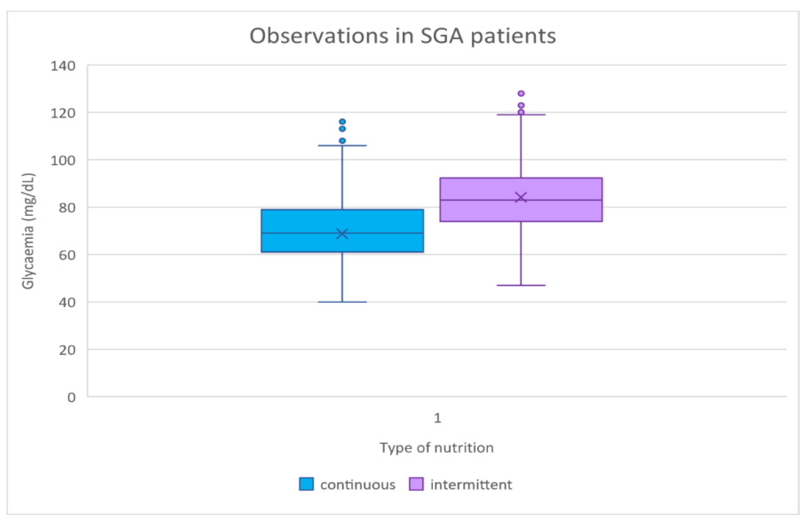
Task: Click the '100' value on the vertical axis
Action: [63, 160]
